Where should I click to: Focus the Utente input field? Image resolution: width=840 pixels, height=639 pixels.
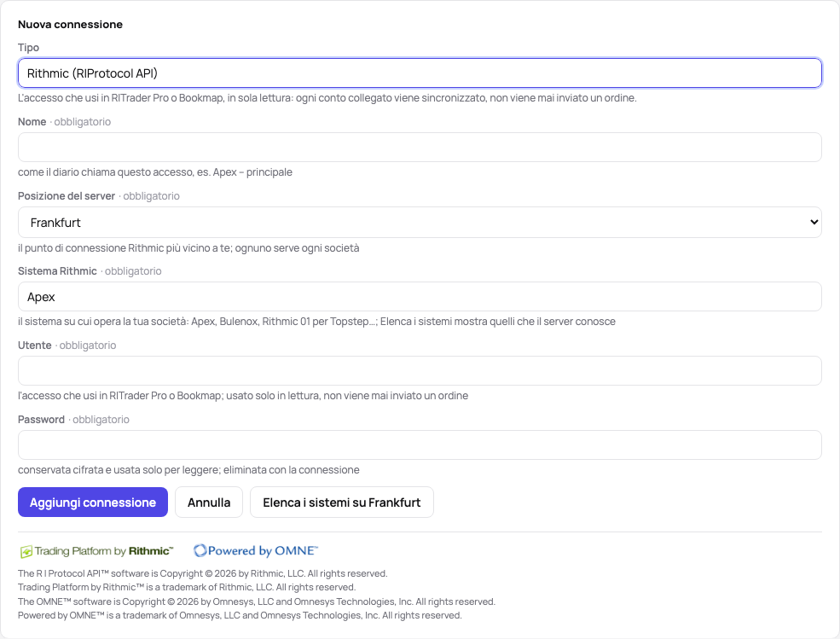420,370
